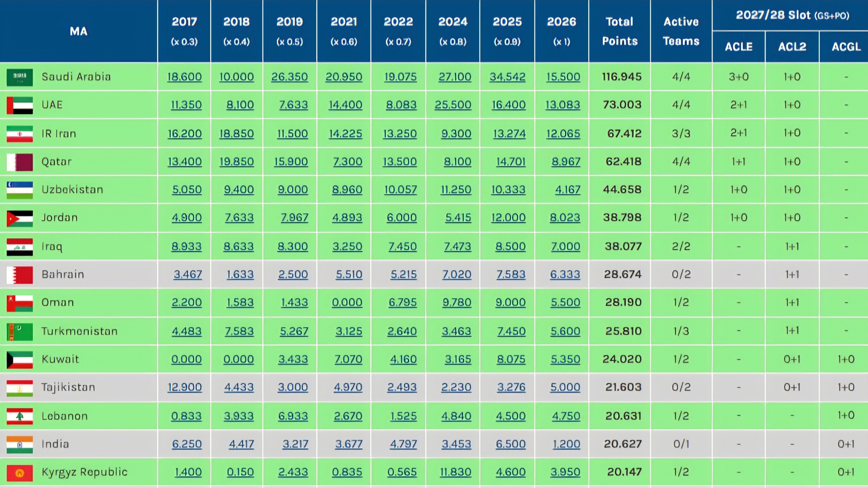Open Iraq's 2025 points link 8.500
The width and height of the screenshot is (868, 488).
[510, 246]
